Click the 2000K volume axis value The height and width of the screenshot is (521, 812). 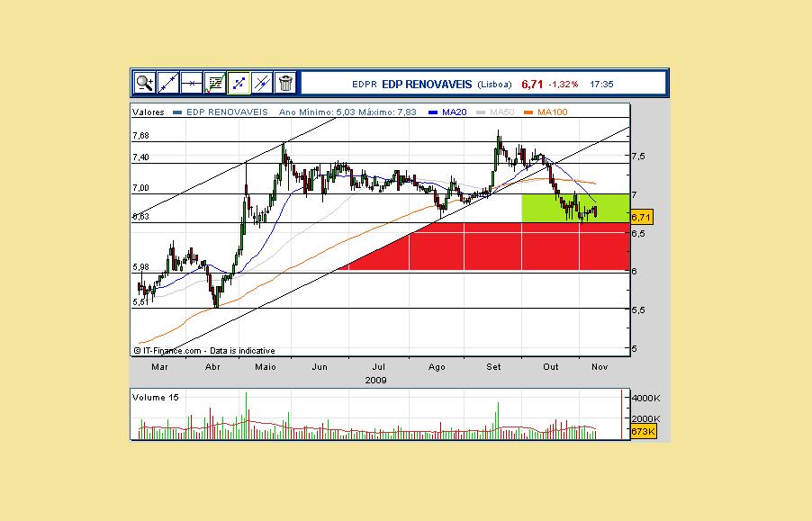(x=646, y=418)
